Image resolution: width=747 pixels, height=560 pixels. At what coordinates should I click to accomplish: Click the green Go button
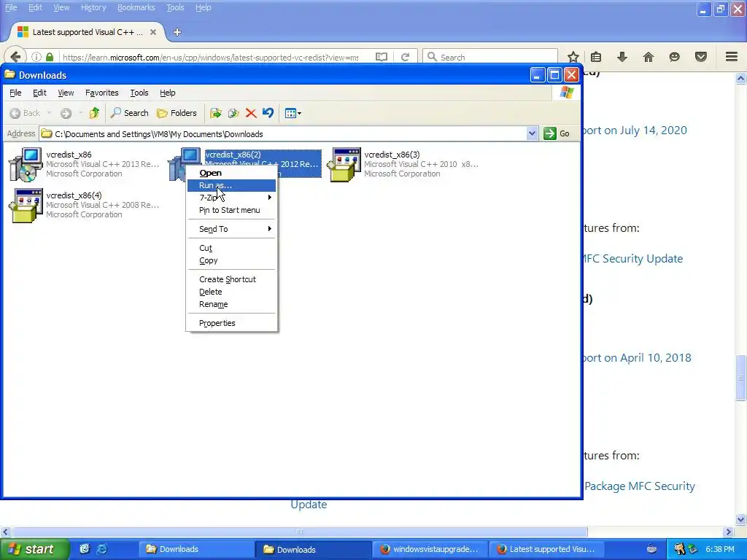[557, 134]
